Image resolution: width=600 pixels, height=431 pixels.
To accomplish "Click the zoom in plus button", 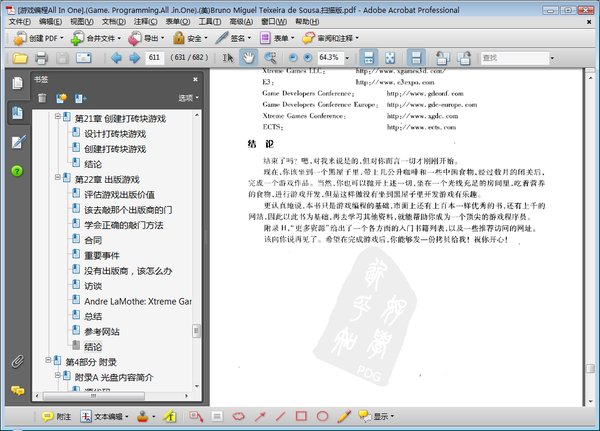I will (308, 58).
